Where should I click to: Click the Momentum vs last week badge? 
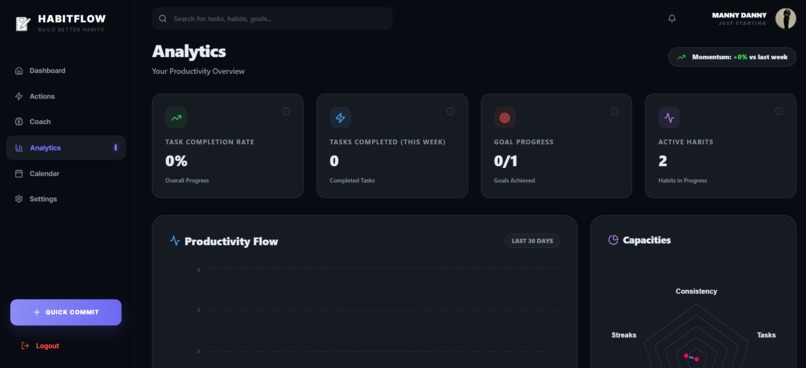732,57
